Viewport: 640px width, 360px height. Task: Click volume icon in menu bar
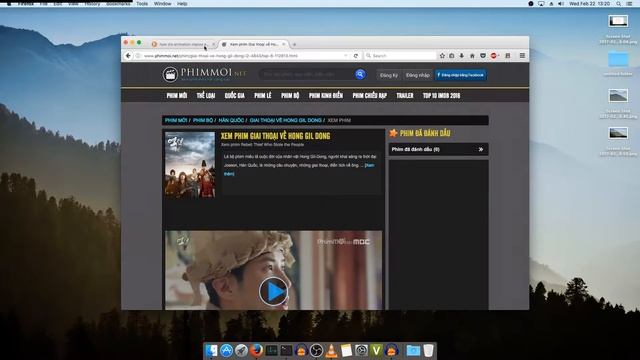[x=561, y=4]
